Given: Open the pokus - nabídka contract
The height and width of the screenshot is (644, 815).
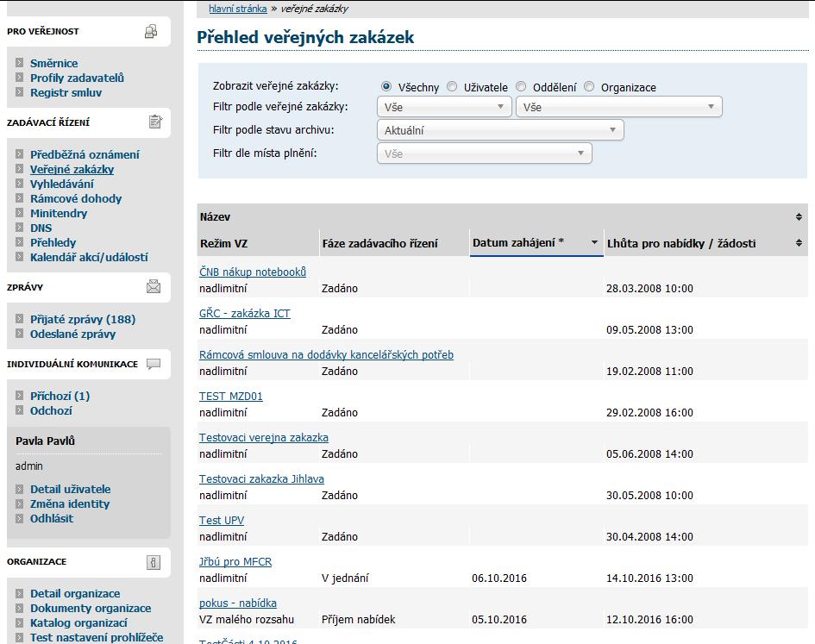Looking at the screenshot, I should (238, 603).
